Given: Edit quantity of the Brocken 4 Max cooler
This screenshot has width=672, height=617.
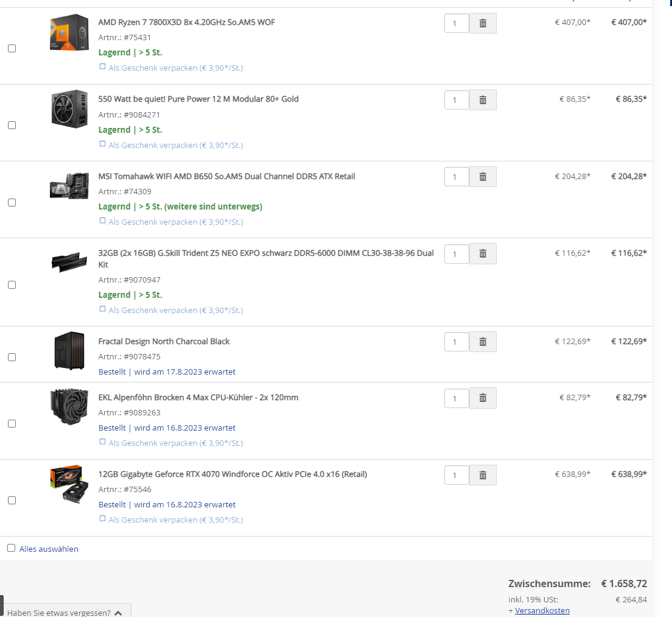Looking at the screenshot, I should click(x=457, y=398).
